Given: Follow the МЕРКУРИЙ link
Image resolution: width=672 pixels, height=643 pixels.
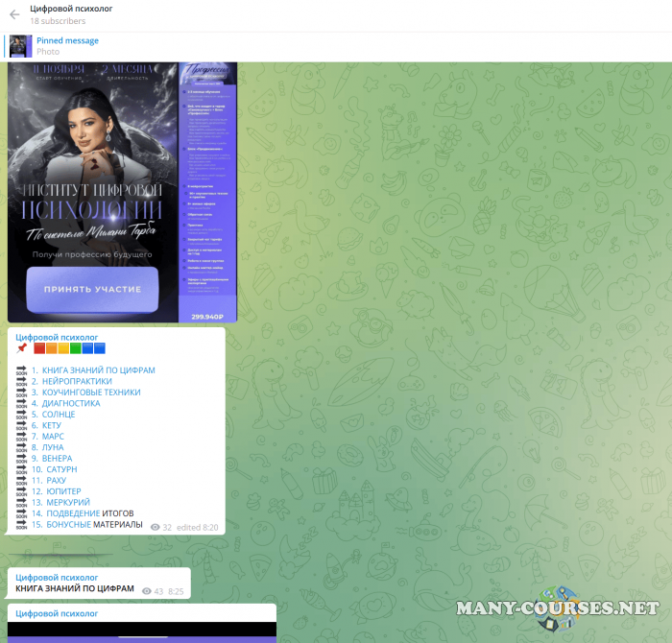Looking at the screenshot, I should click(66, 502).
